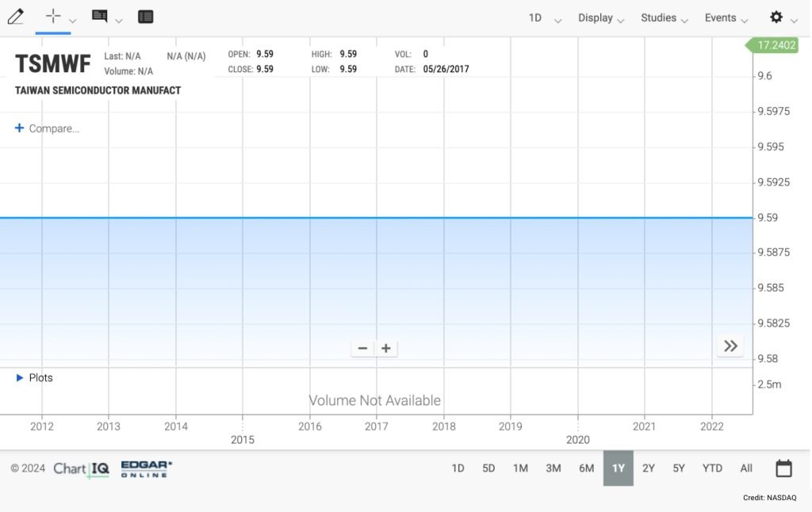Screen dimensions: 812x512
Task: Click the annotation comment icon
Action: click(x=100, y=17)
